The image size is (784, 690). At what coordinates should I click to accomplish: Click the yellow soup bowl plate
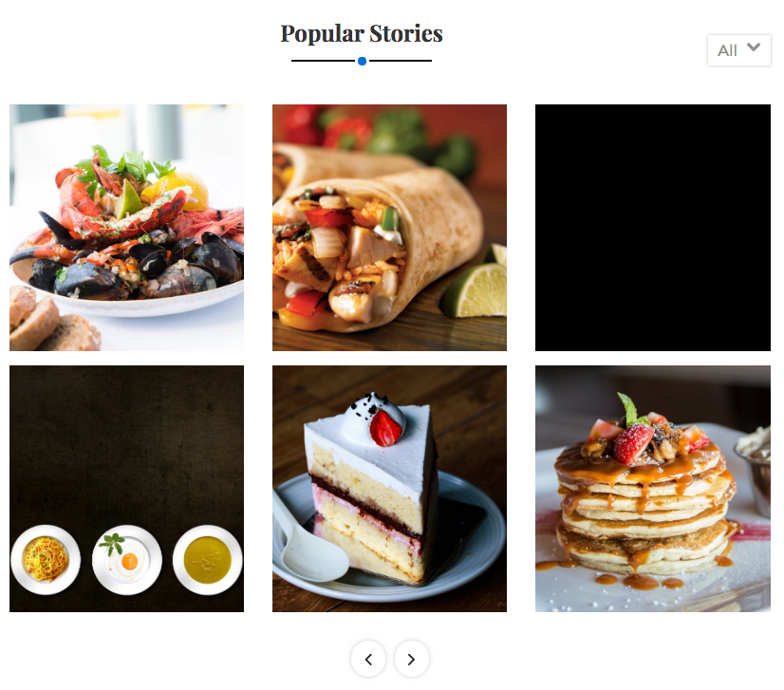coord(208,560)
